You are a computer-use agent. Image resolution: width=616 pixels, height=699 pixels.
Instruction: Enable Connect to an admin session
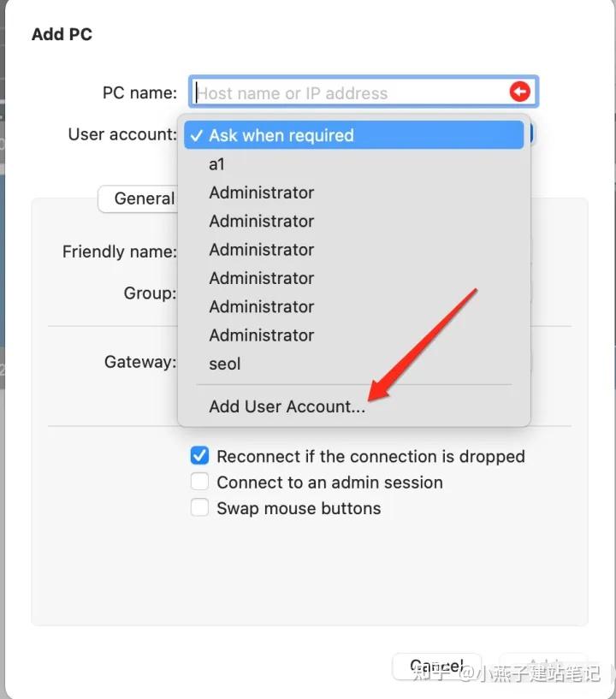(199, 482)
